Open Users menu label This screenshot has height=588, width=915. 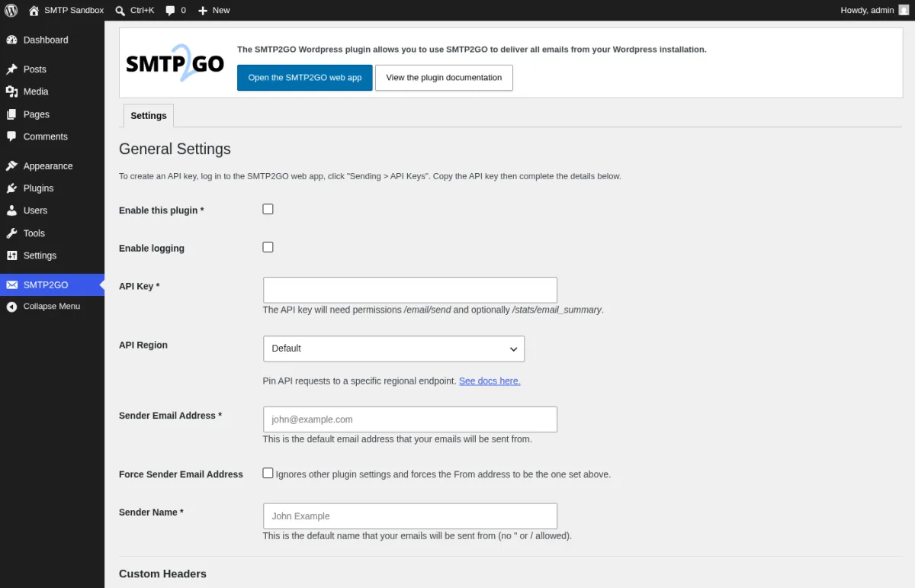click(35, 210)
